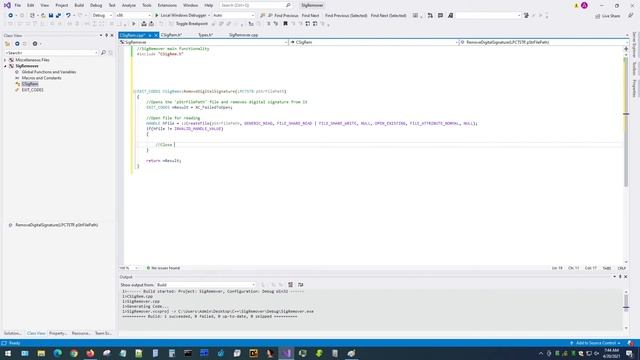
Task: Click Add to Source Control
Action: (x=595, y=343)
